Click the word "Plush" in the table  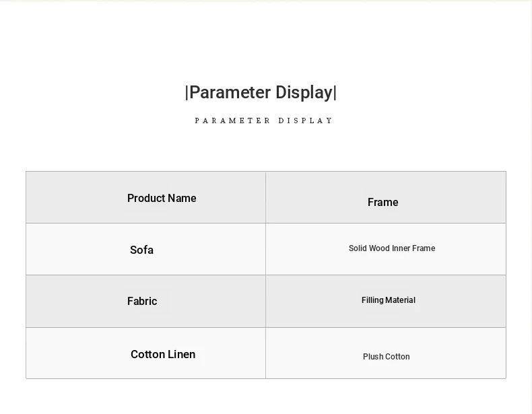click(x=373, y=357)
